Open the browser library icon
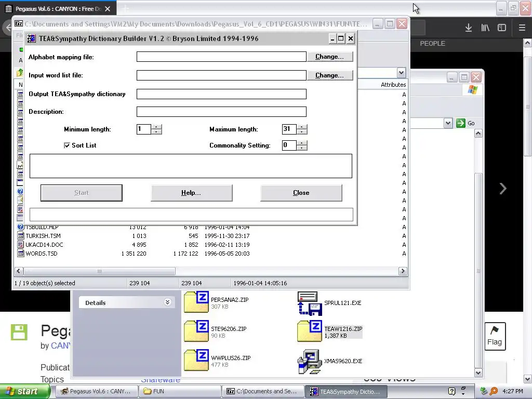532x399 pixels. point(485,28)
